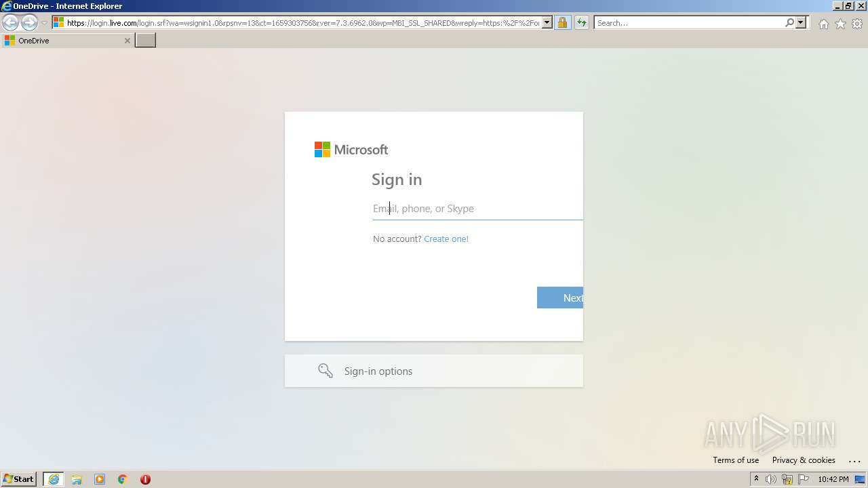Open Favorites star icon

pos(840,24)
